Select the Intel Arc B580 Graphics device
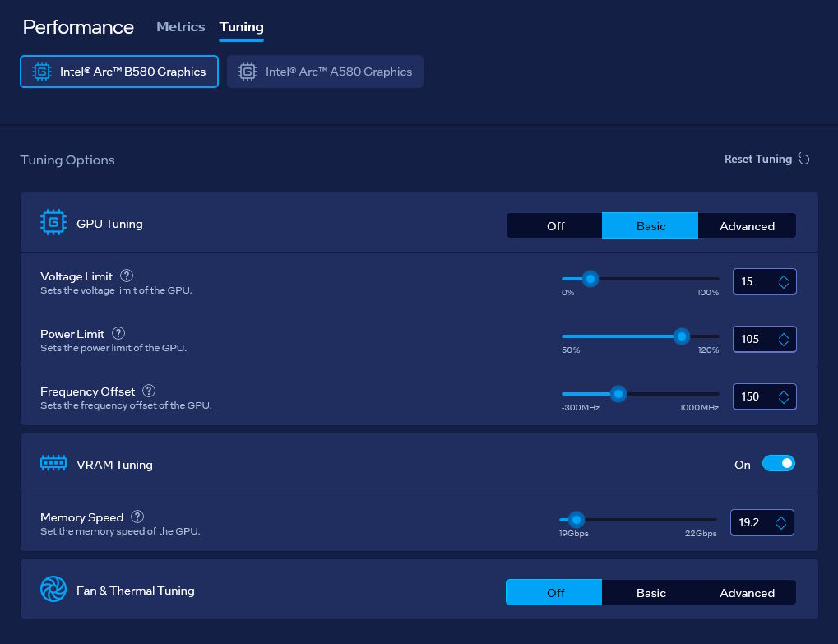838x644 pixels. point(119,72)
